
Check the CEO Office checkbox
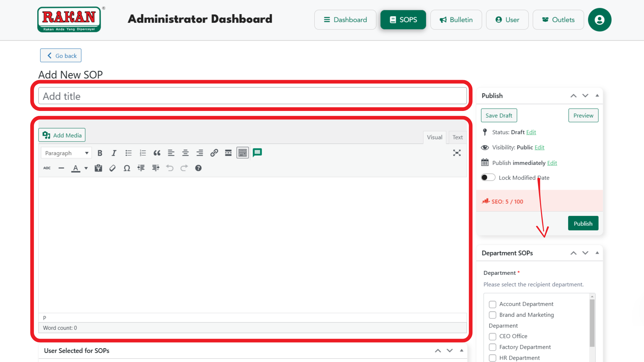click(x=492, y=337)
